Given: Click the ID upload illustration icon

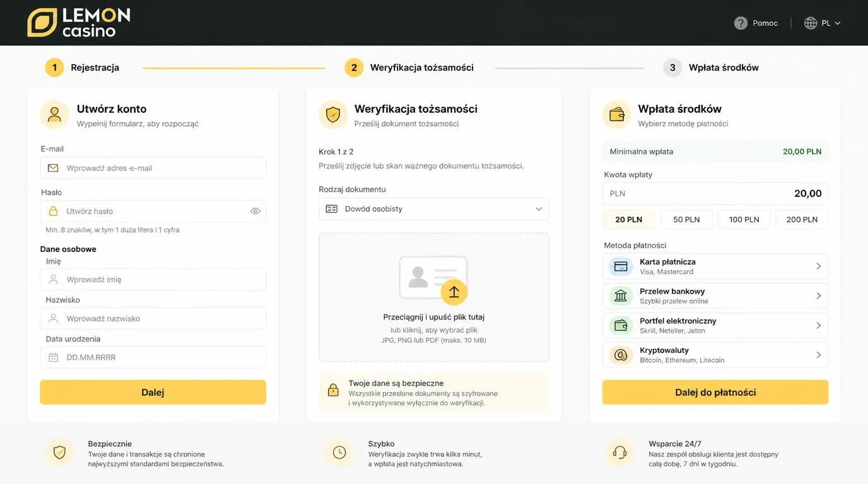Looking at the screenshot, I should click(434, 280).
